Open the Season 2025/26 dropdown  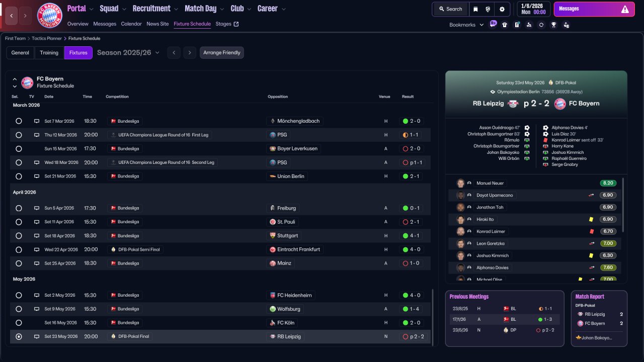pos(128,53)
